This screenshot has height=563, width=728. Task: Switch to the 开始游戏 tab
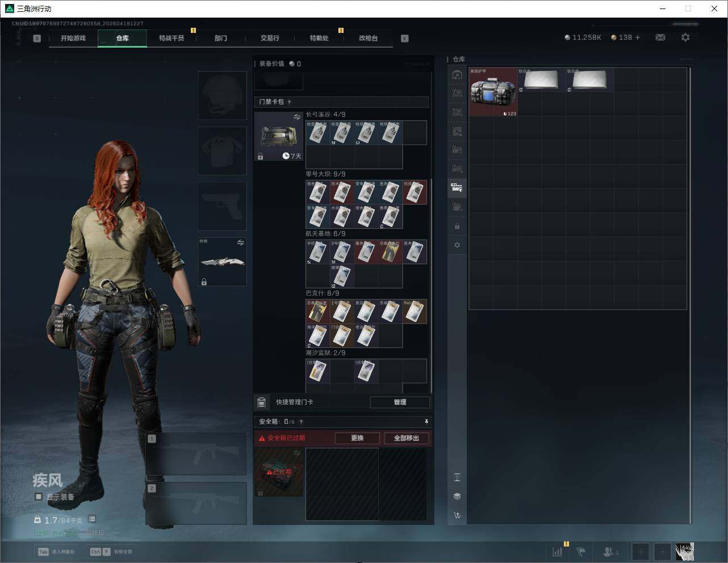pyautogui.click(x=73, y=38)
